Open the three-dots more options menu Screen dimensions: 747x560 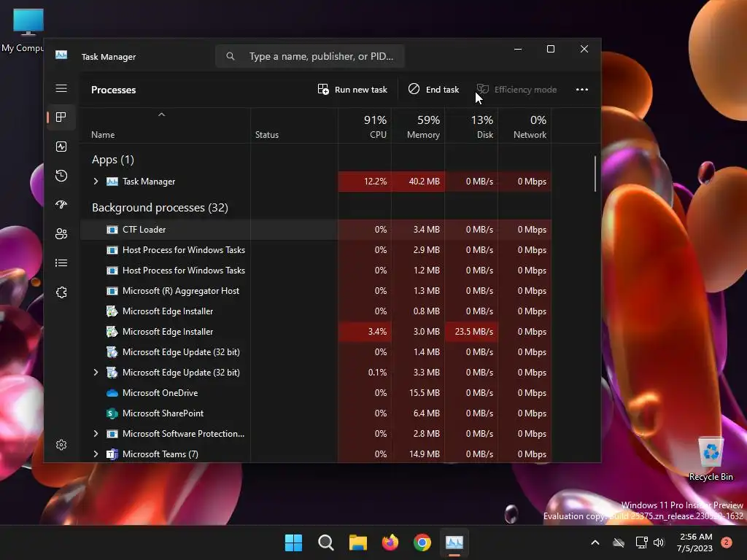(x=581, y=90)
